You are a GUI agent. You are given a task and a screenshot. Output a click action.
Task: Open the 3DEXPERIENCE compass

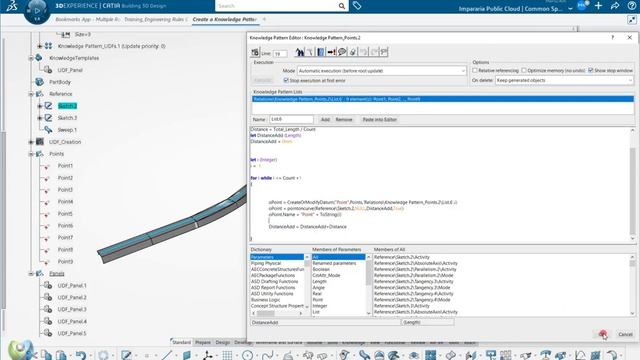click(37, 11)
